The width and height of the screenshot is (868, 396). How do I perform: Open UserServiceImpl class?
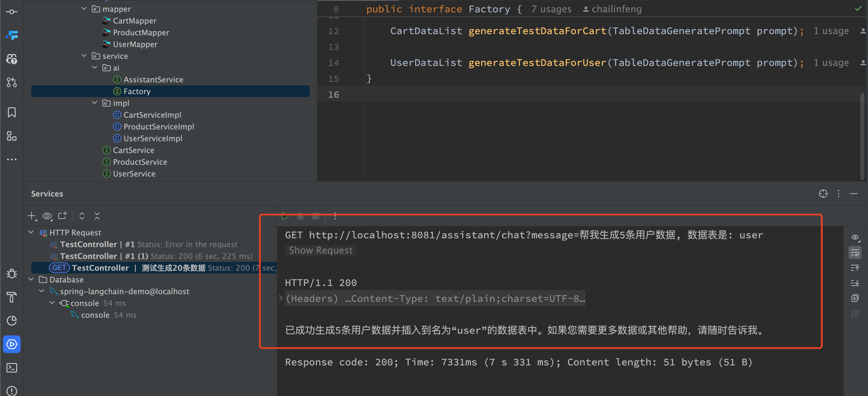(153, 138)
